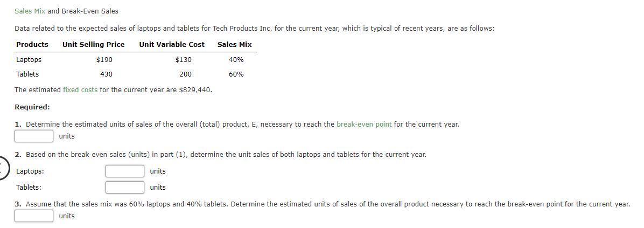
Task: Click the fixed costs glossary link
Action: click(81, 89)
